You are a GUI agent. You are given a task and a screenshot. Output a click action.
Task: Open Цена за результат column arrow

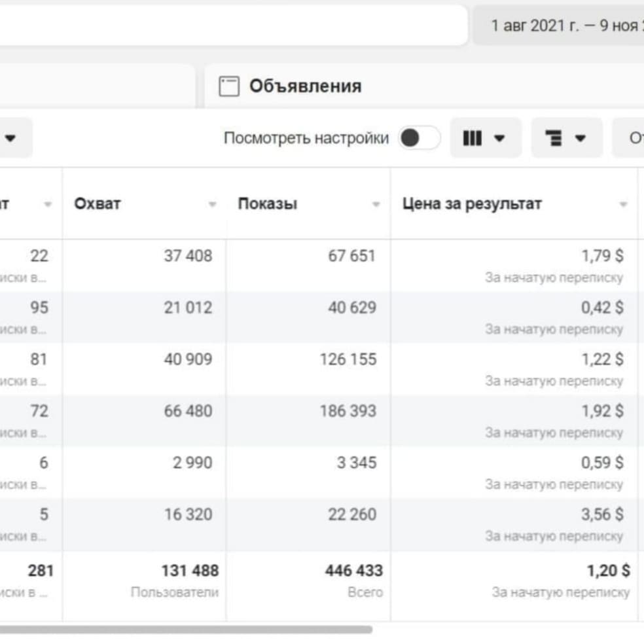tap(623, 205)
